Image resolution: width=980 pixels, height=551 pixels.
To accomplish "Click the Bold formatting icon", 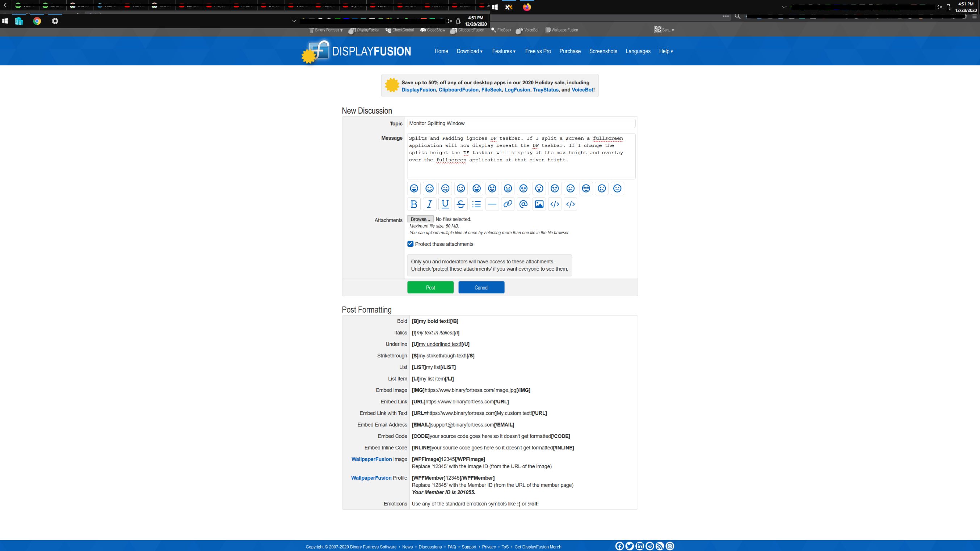I will pyautogui.click(x=414, y=204).
